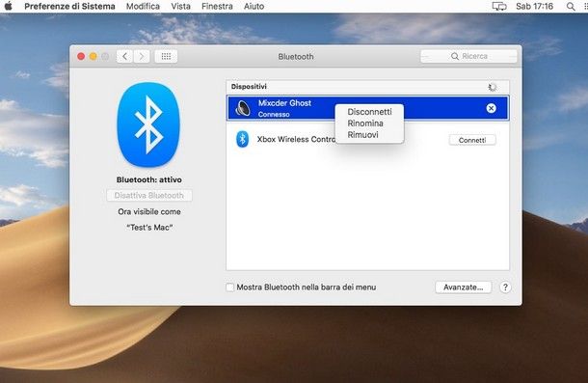The width and height of the screenshot is (588, 383).
Task: Choose Disconnetti from the context menu
Action: (369, 112)
